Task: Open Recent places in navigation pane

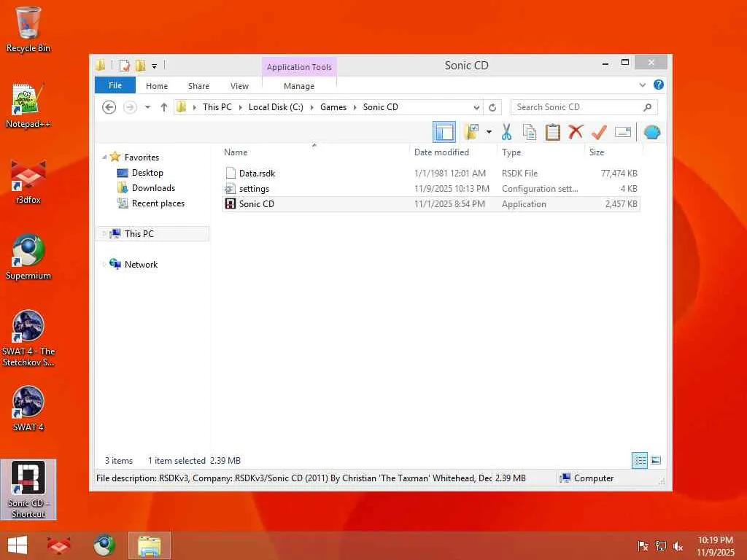Action: point(158,203)
